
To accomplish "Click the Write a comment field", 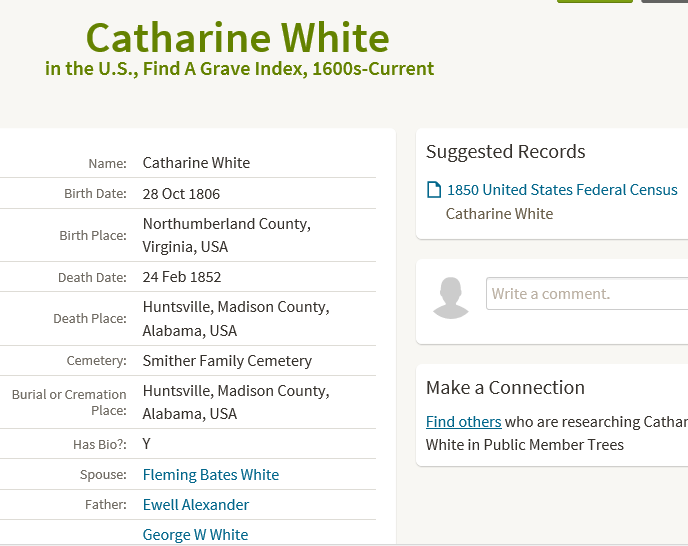I will [587, 293].
